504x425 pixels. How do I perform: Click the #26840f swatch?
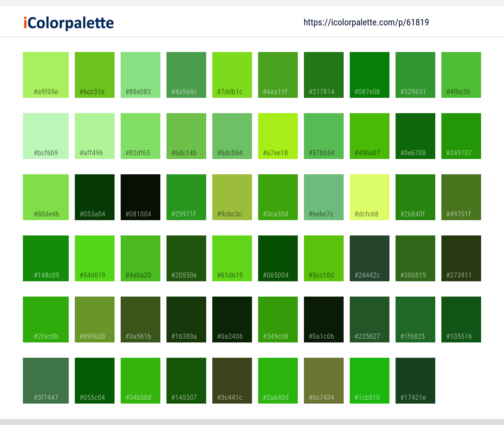(x=415, y=197)
